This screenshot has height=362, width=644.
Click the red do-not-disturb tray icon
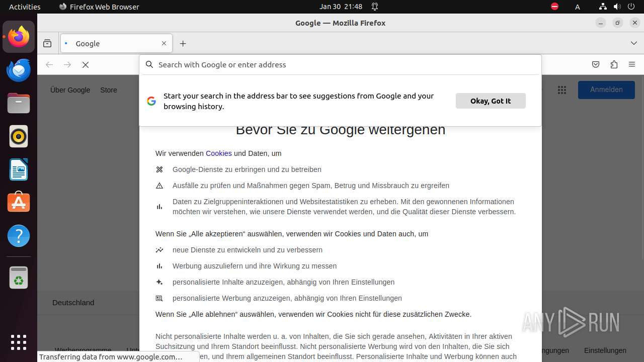554,7
